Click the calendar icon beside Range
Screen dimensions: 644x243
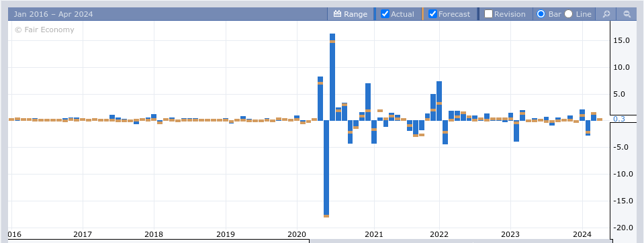coord(338,14)
